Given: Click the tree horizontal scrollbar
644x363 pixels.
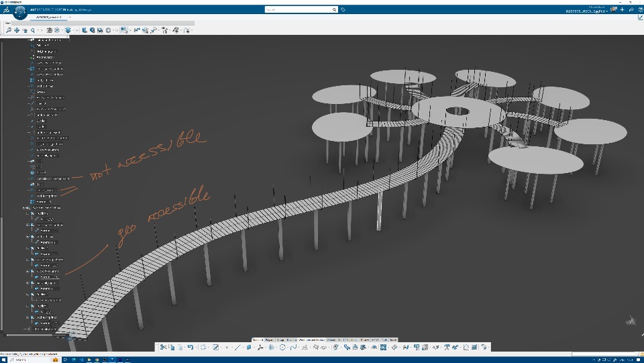Looking at the screenshot, I should [x=29, y=335].
